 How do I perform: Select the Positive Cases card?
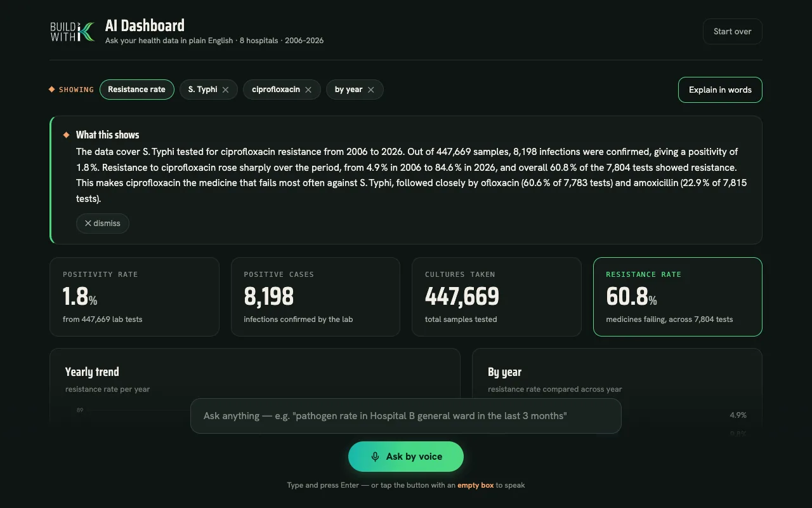[315, 297]
